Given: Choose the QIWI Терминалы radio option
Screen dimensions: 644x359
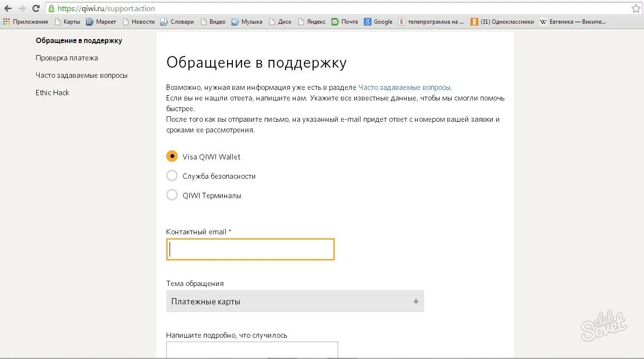Looking at the screenshot, I should click(x=172, y=195).
